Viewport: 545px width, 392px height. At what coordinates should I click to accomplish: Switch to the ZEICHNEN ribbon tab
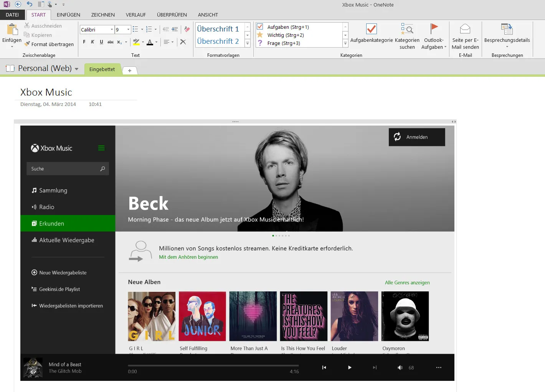click(103, 15)
